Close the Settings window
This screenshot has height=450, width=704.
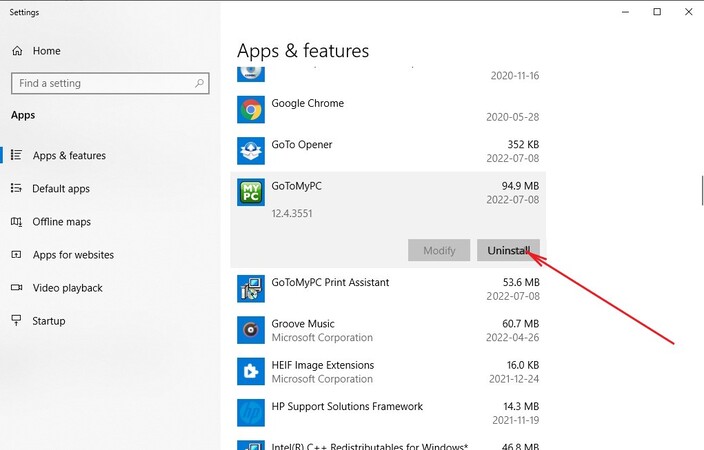point(688,12)
